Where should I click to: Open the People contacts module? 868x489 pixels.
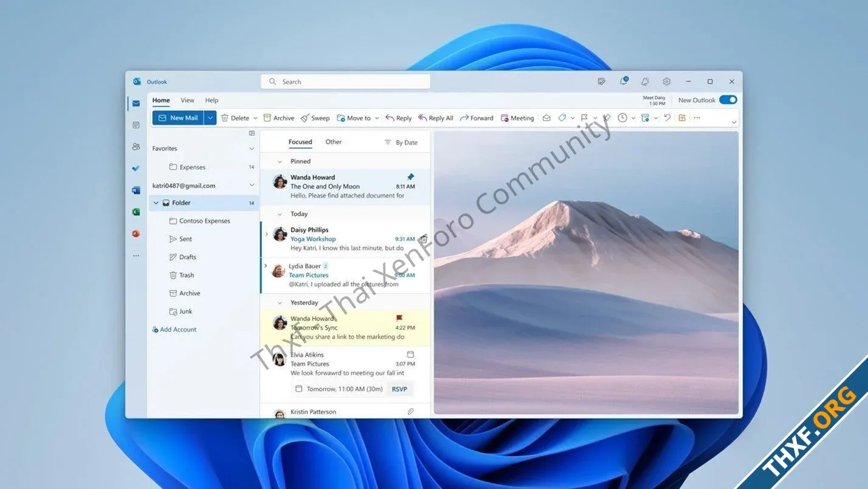(x=136, y=147)
